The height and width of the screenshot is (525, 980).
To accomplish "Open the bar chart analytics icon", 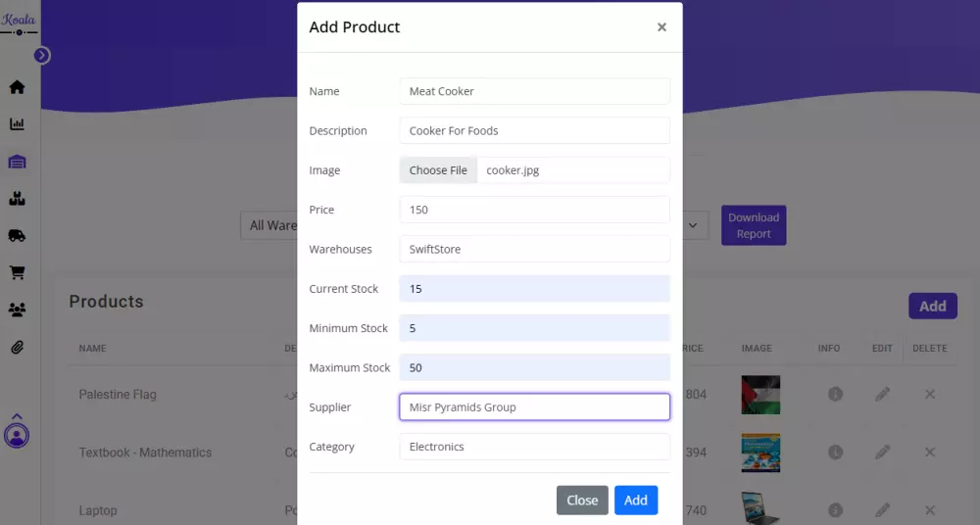I will tap(17, 124).
